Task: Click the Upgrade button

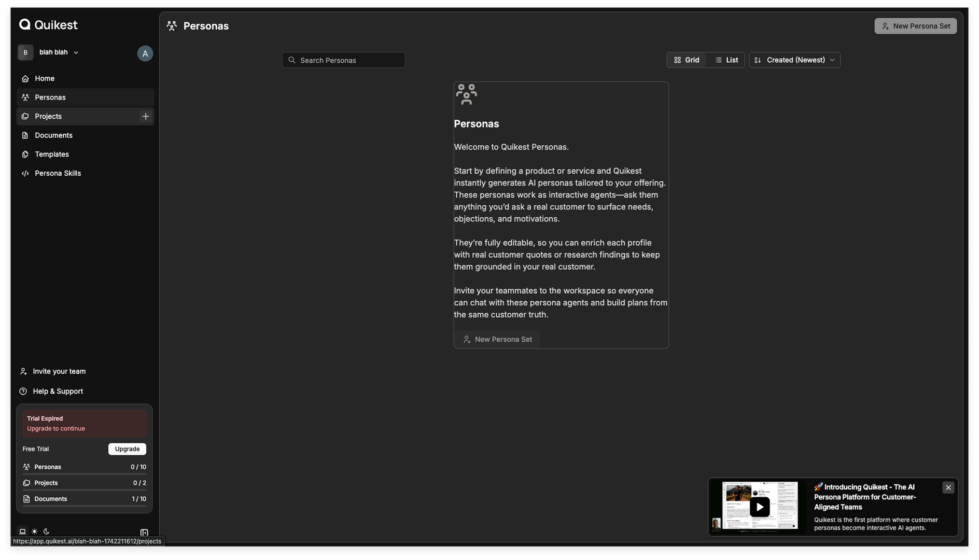Action: [x=127, y=449]
